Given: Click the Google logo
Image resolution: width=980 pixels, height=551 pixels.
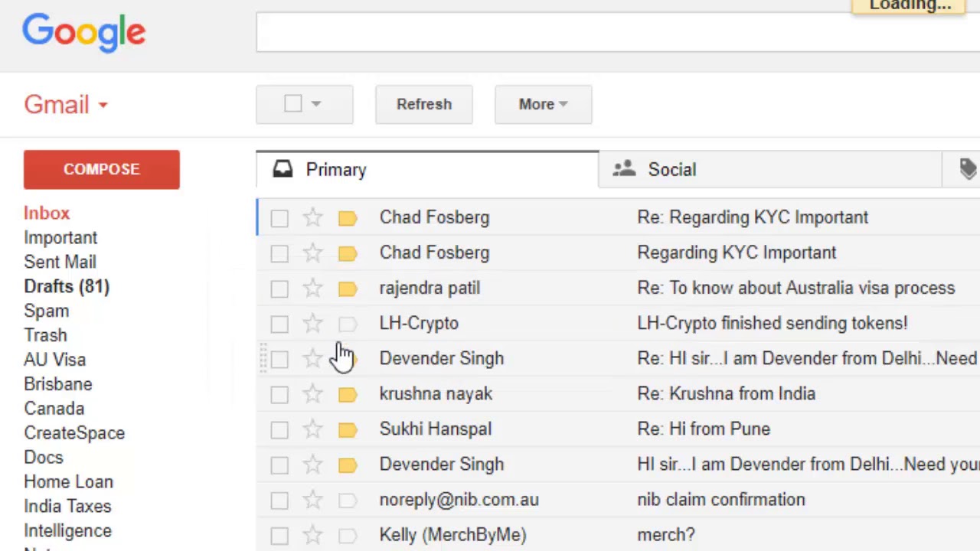Looking at the screenshot, I should click(83, 32).
